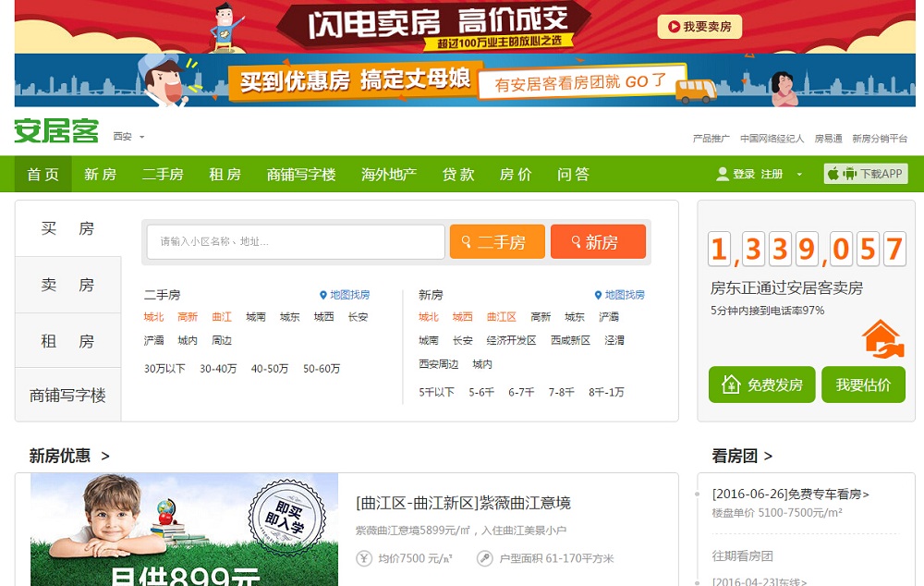Click the user avatar login icon
924x586 pixels.
click(723, 174)
